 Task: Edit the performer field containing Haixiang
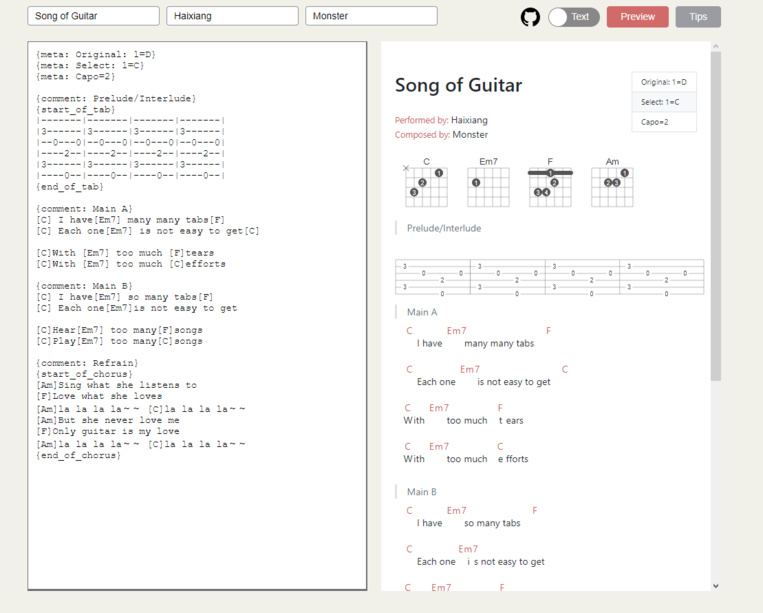[232, 16]
